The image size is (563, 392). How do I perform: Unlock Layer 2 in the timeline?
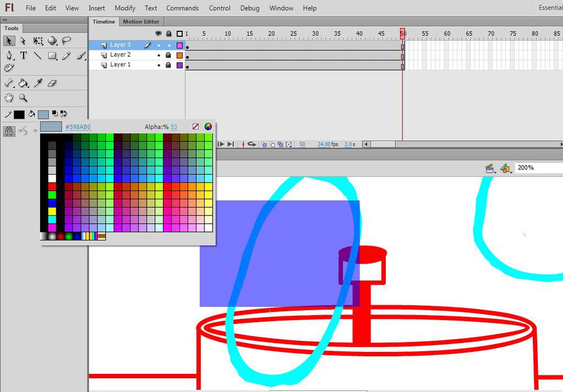[168, 54]
